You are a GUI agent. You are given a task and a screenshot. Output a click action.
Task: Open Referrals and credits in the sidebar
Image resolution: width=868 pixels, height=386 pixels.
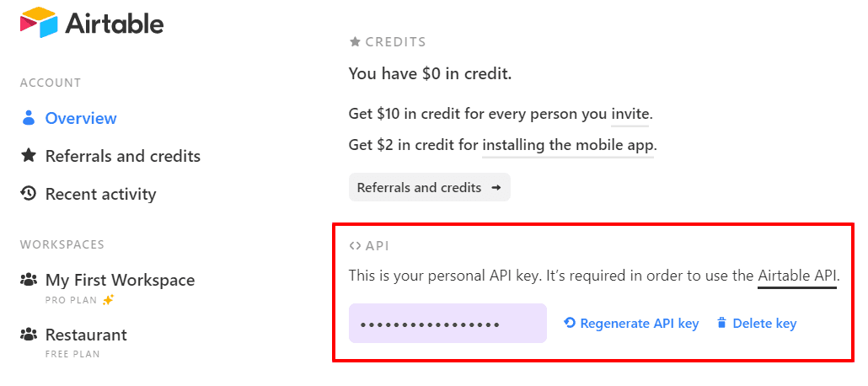pyautogui.click(x=123, y=156)
